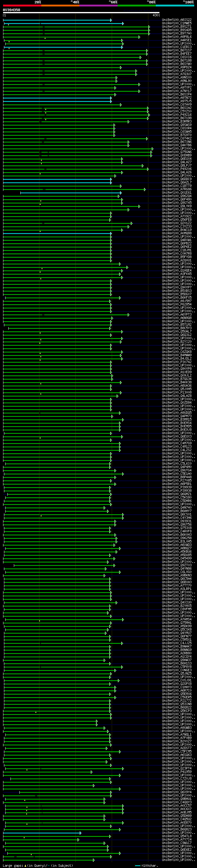
Task: Click the orange ~40% identity legend bar
Action: point(60,6)
